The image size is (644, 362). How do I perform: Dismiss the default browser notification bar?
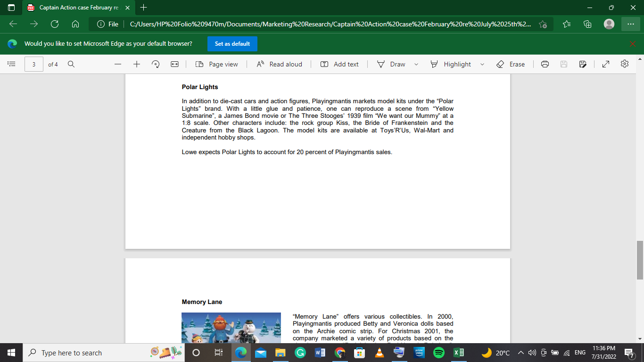(x=633, y=44)
